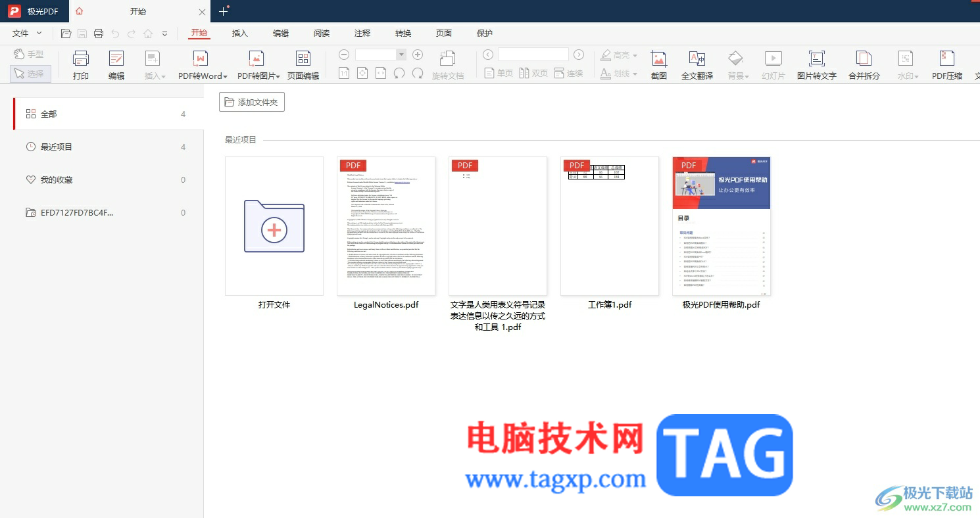Screen dimensions: 980x518
Task: Click the 旋转文档 rotate document tool
Action: (448, 65)
